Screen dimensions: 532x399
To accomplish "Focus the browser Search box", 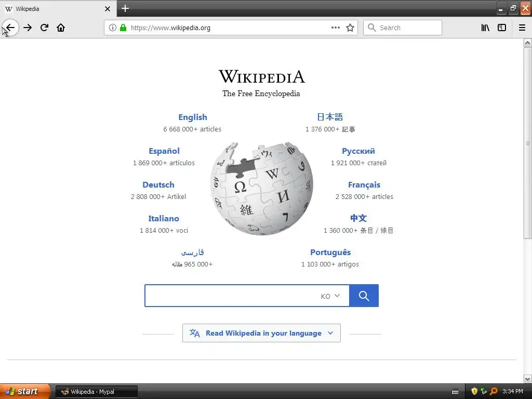I will coord(403,28).
